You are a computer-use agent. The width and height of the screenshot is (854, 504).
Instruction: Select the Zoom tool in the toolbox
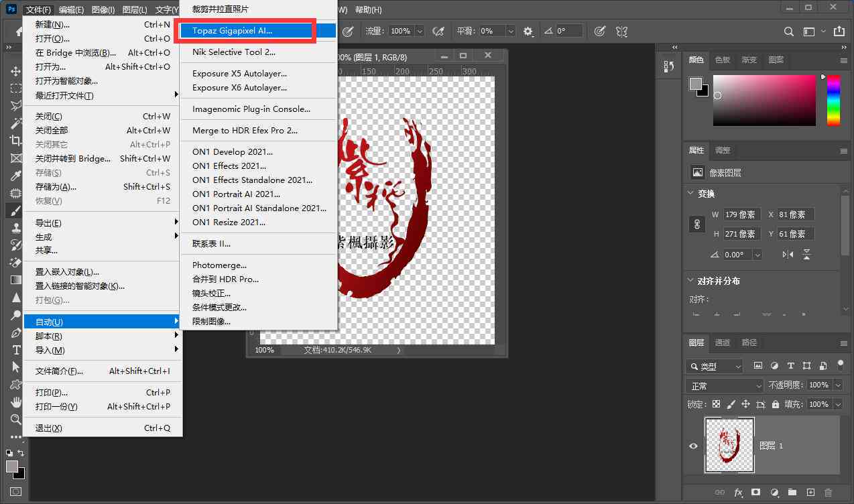point(15,420)
